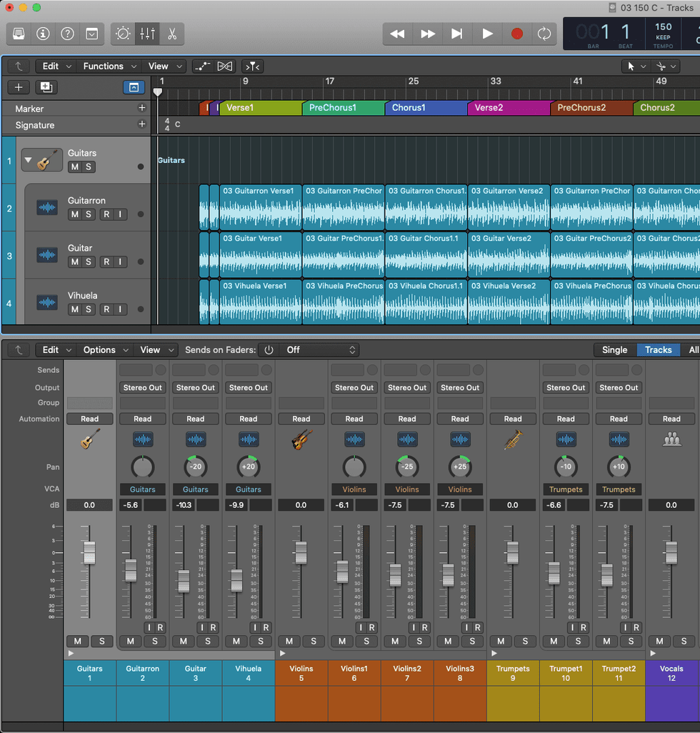Click the duplicate track icon
The image size is (700, 733).
click(46, 87)
